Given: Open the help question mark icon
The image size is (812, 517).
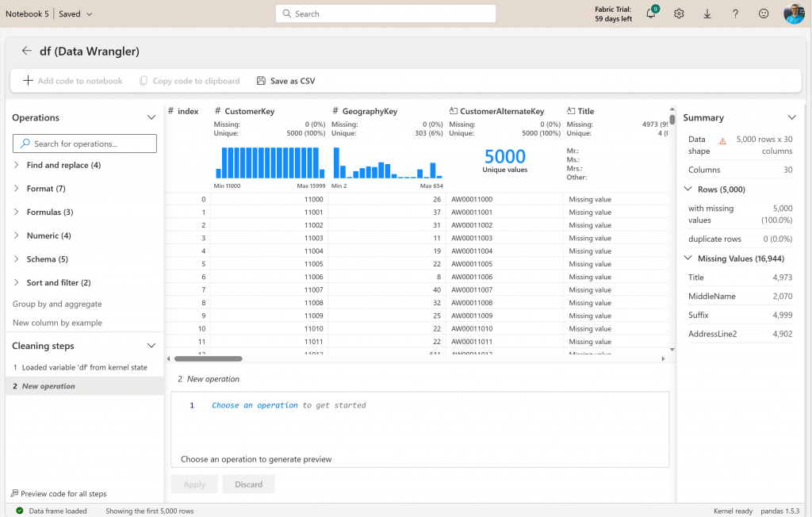Looking at the screenshot, I should (735, 13).
